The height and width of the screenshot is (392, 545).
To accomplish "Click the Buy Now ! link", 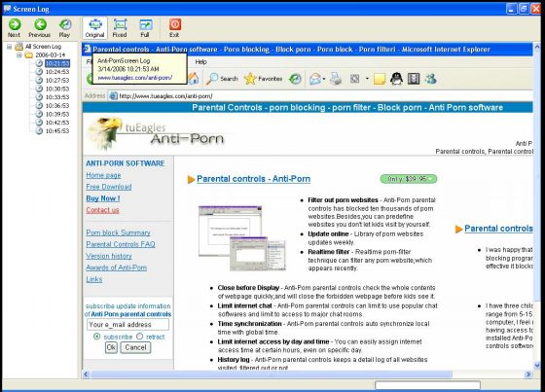I will (103, 198).
